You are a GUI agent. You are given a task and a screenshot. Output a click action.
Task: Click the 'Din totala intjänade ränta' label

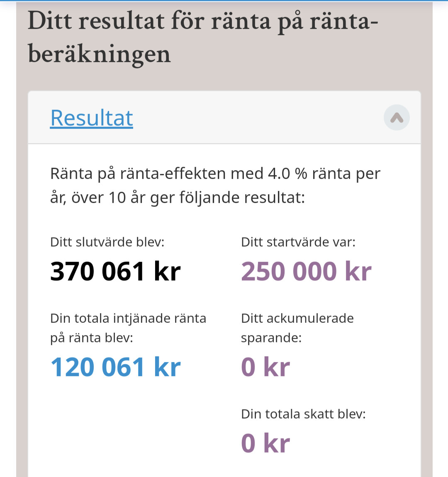click(x=128, y=318)
